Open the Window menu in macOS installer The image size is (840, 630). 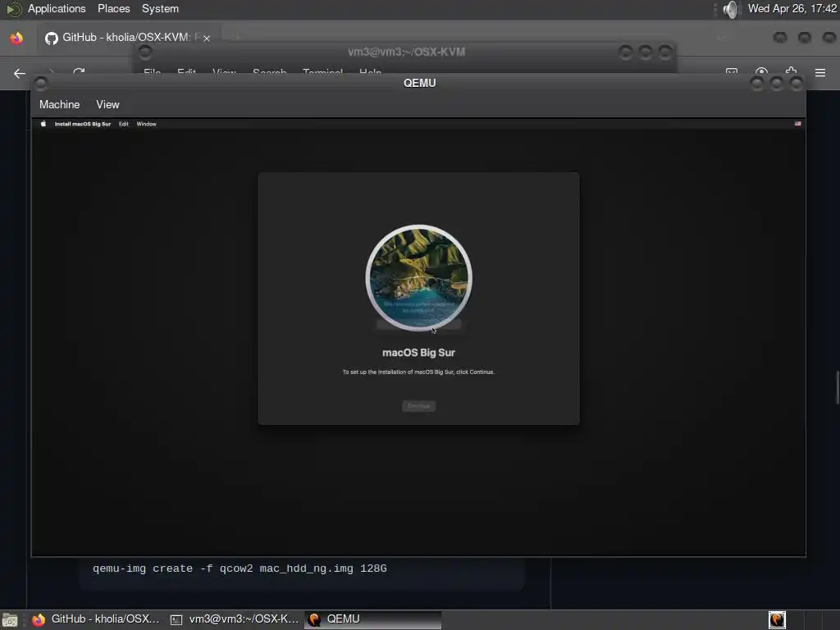(x=146, y=124)
